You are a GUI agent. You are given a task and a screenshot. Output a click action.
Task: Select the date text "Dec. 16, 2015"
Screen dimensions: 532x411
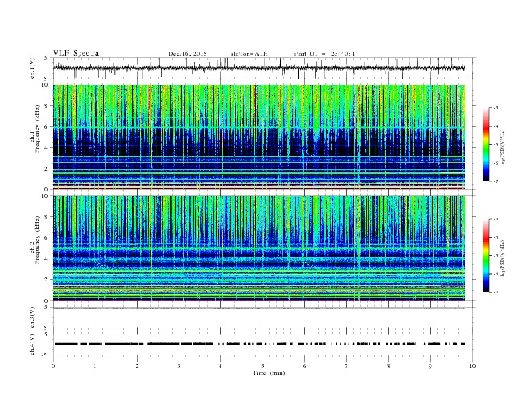[187, 54]
